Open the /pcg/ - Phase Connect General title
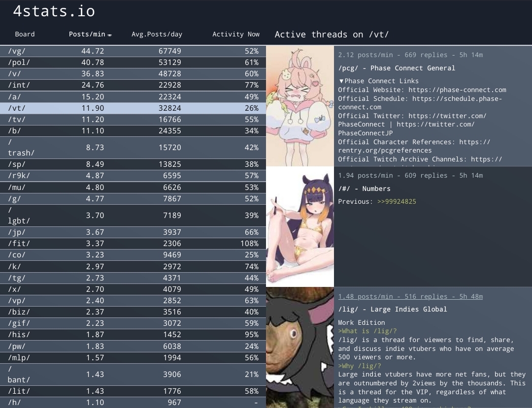 [397, 68]
